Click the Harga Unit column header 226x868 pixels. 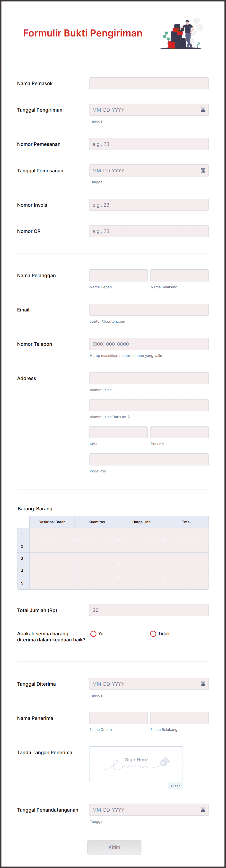point(141,522)
